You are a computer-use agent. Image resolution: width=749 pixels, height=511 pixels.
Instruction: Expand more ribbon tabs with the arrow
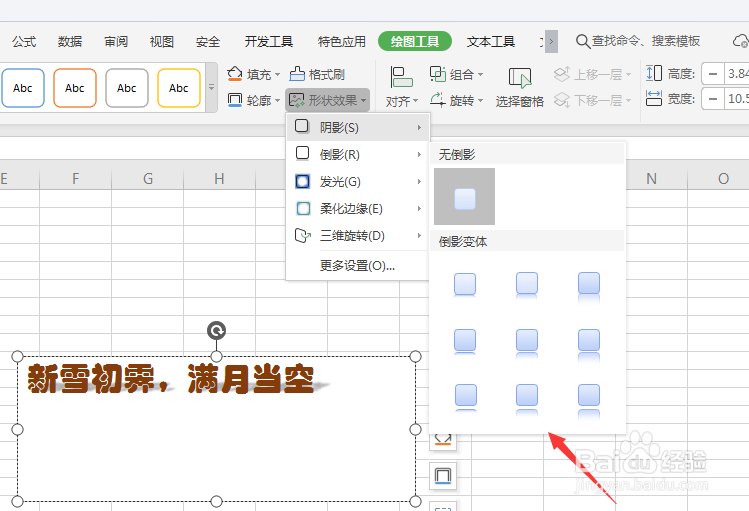coord(551,42)
